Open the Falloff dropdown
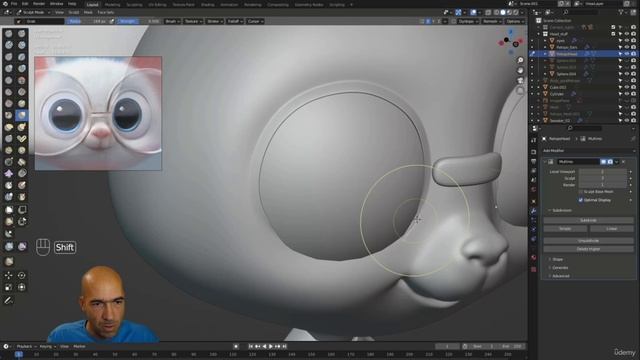640x360 pixels. pos(235,21)
